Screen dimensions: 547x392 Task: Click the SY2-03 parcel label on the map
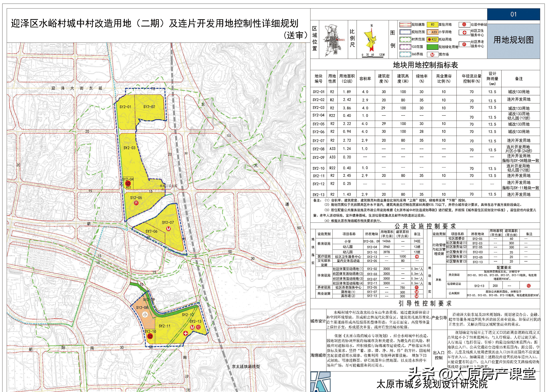pos(129,148)
